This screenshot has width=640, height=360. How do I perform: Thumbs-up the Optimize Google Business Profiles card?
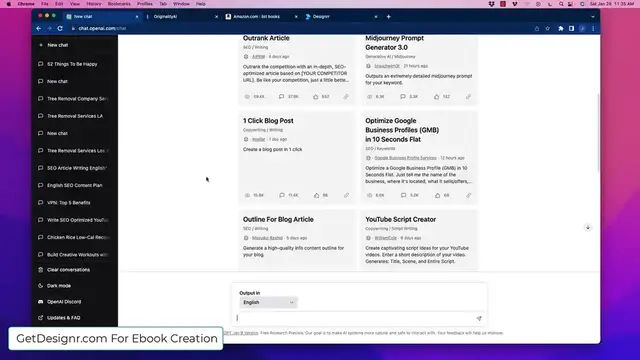pos(437,195)
